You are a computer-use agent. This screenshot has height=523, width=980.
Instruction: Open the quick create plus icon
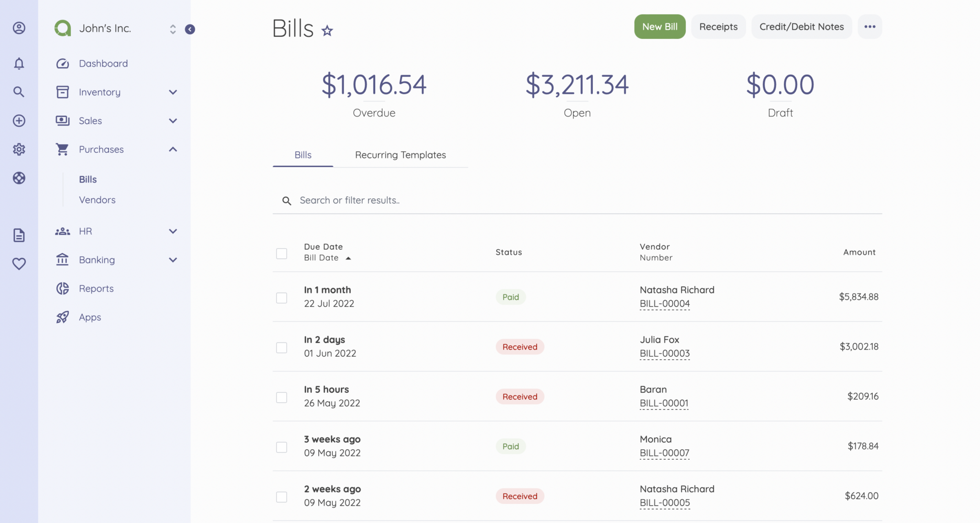pos(19,120)
